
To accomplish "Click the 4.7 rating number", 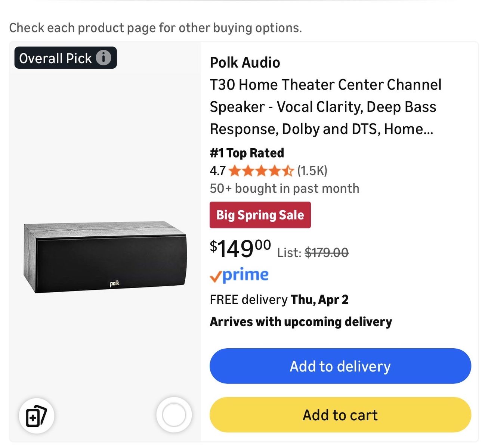I will [217, 171].
